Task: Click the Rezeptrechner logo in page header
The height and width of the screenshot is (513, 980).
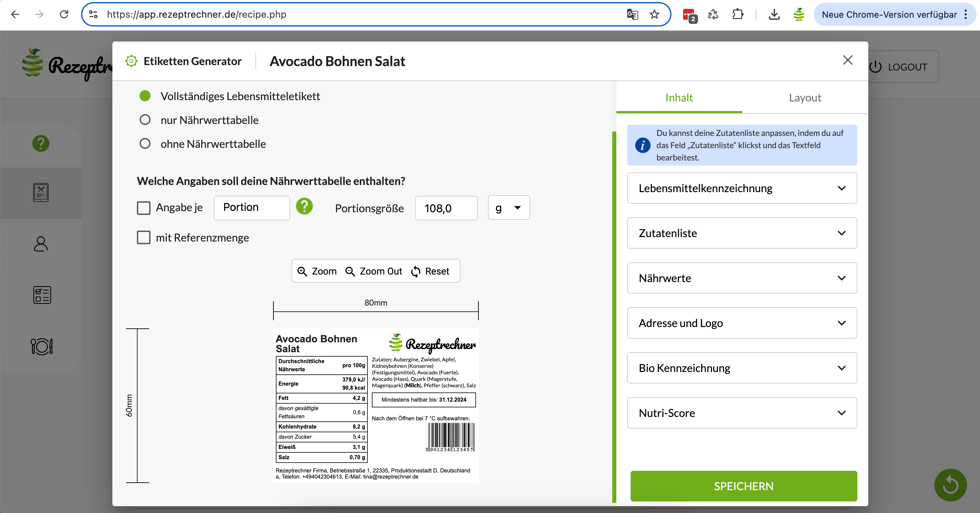Action: 67,65
